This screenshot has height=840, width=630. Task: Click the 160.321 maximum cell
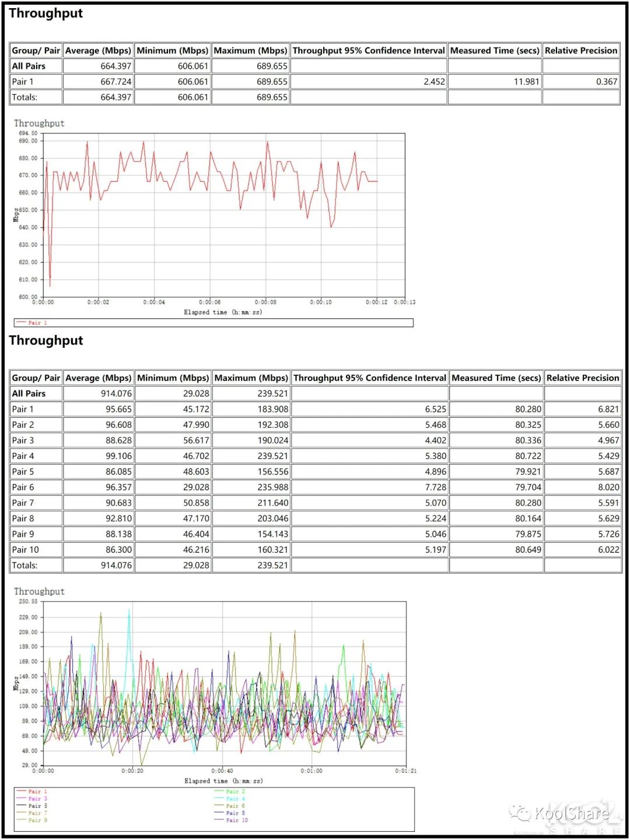(251, 549)
